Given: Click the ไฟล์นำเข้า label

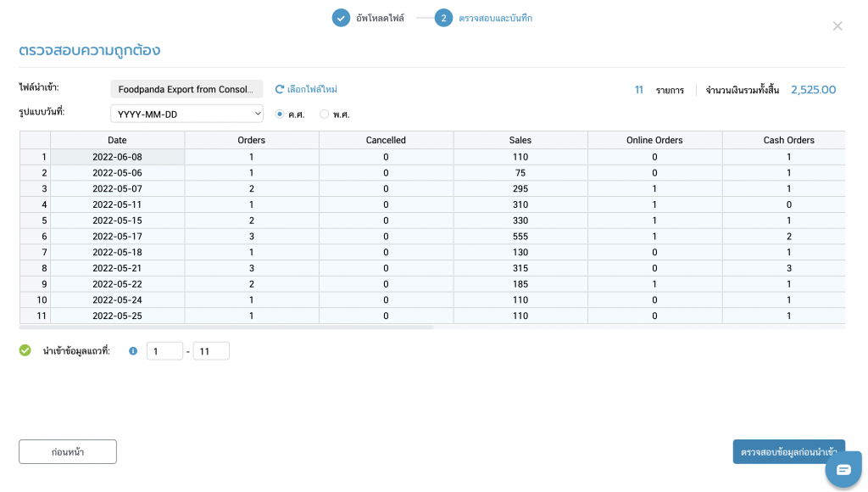Looking at the screenshot, I should click(x=39, y=87).
